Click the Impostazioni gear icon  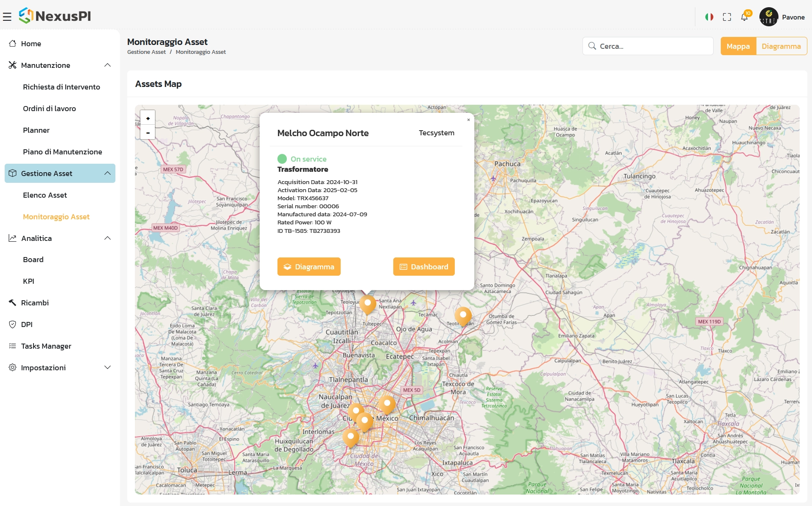tap(12, 367)
